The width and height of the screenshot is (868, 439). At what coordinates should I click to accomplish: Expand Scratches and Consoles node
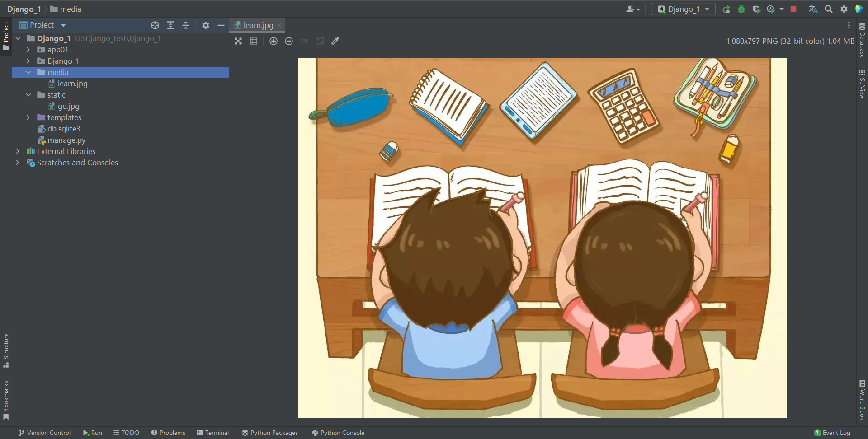click(x=18, y=163)
